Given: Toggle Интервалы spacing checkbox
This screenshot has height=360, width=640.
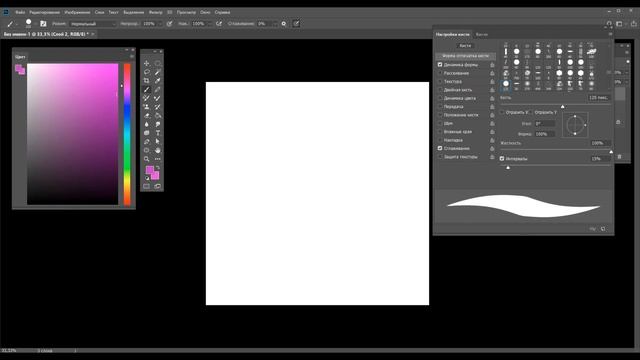Looking at the screenshot, I should click(x=502, y=158).
